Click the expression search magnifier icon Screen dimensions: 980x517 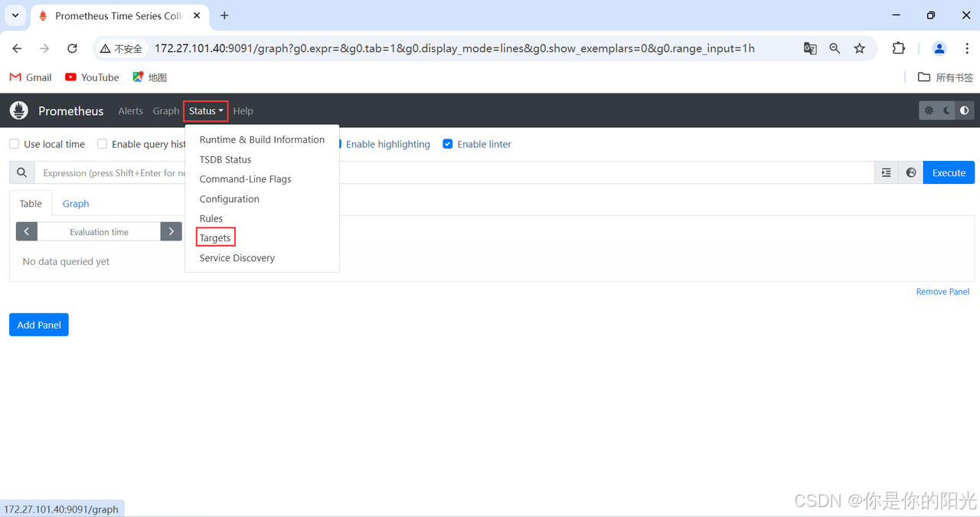22,172
